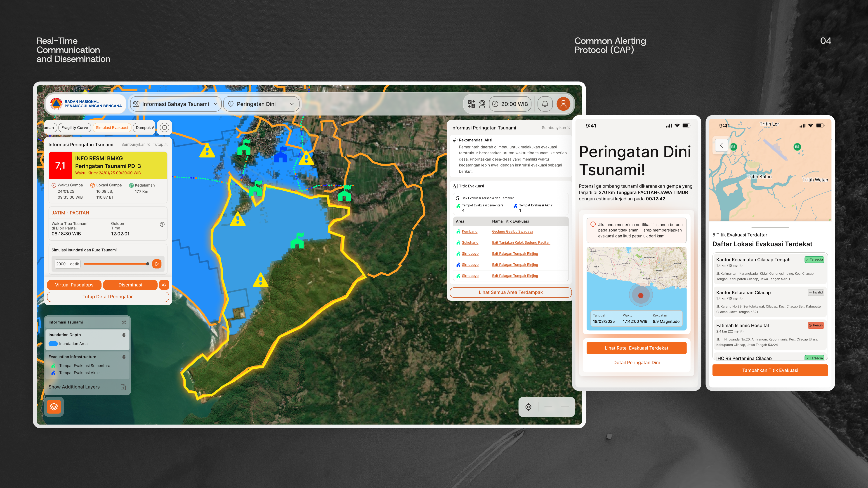Toggle Inundation Depth layer visibility eye
Image resolution: width=868 pixels, height=488 pixels.
(124, 335)
